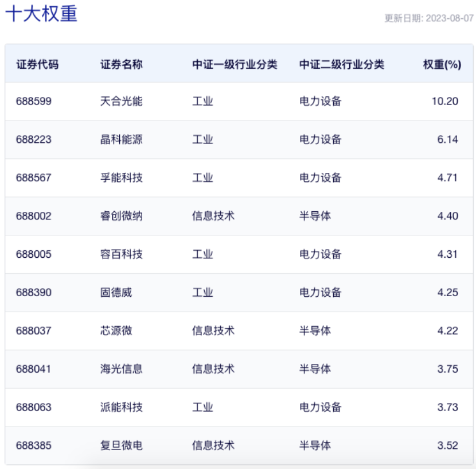This screenshot has width=476, height=469.
Task: Click weight value 4.71
Action: tap(447, 178)
